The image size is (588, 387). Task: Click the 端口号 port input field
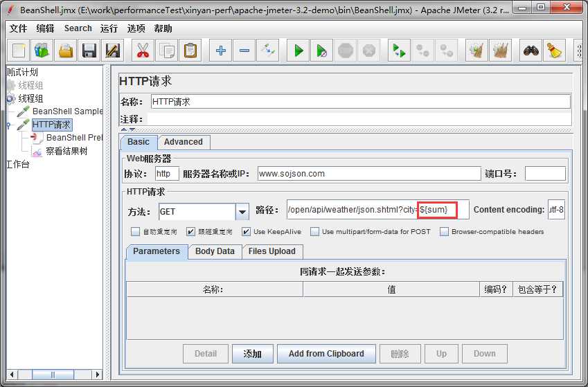(x=545, y=174)
